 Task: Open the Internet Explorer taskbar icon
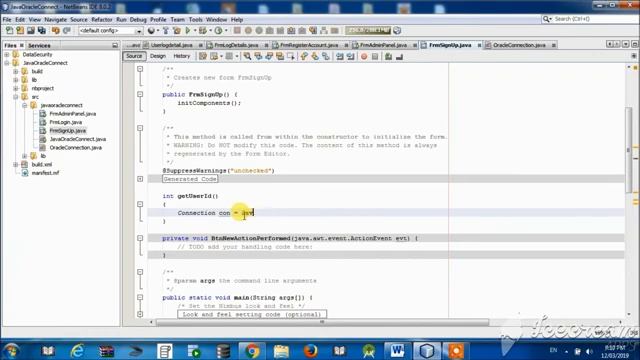pos(77,351)
